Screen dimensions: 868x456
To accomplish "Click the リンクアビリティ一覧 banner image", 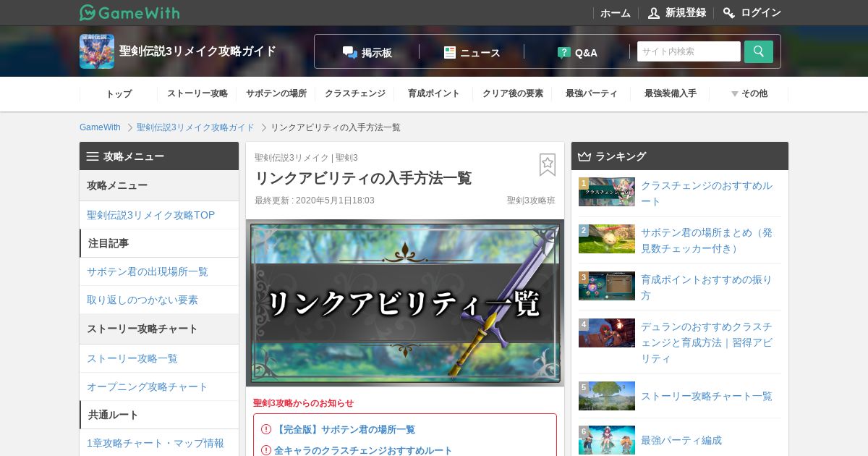I will tap(405, 303).
